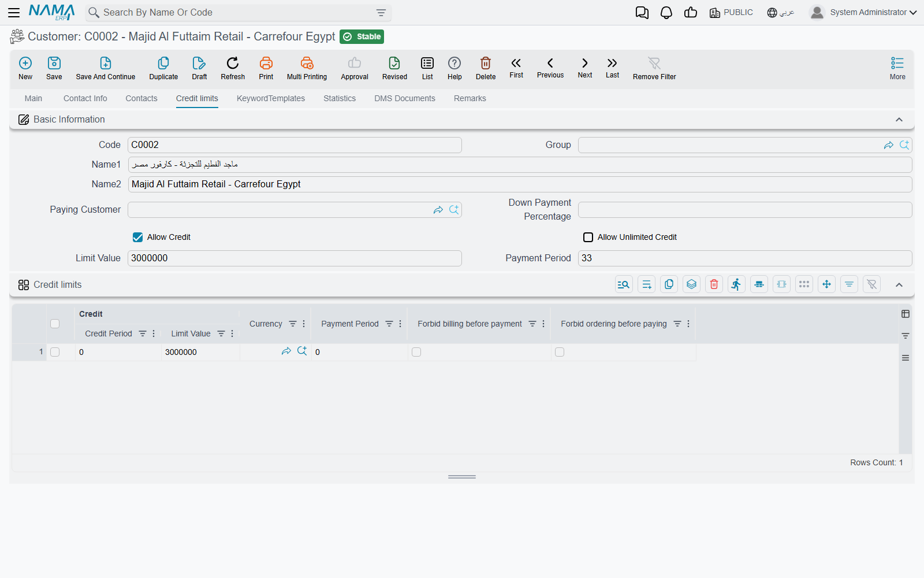Screen dimensions: 924x578
Task: Click the Payment Period field showing 33
Action: (x=745, y=258)
